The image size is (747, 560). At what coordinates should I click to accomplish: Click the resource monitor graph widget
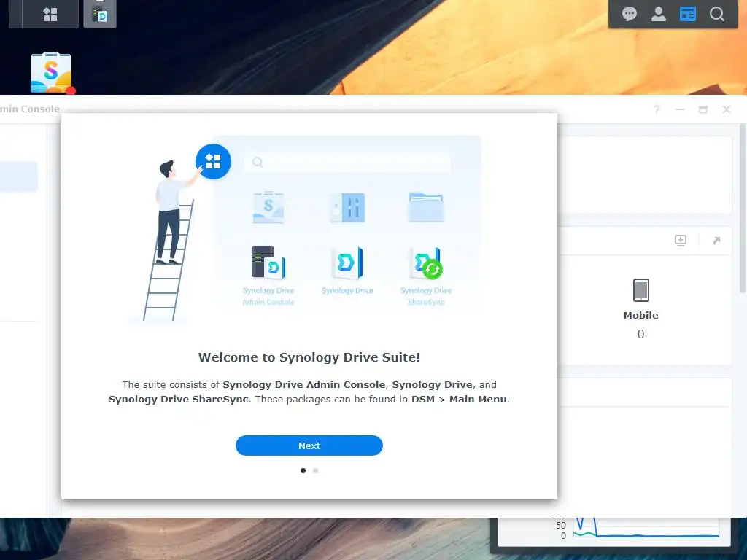(614, 532)
